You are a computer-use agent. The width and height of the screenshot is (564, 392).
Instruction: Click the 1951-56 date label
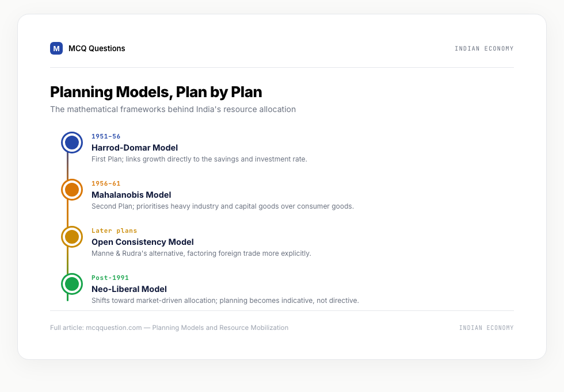[106, 136]
